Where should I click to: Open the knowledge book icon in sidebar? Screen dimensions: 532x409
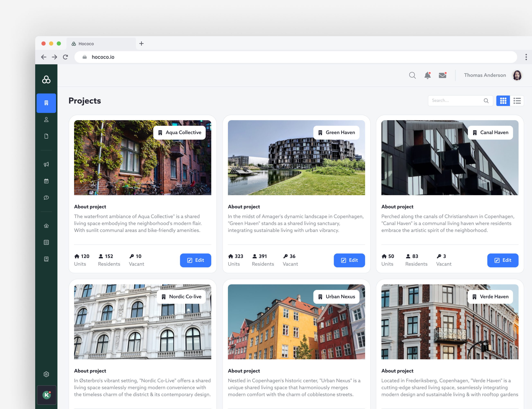[46, 259]
